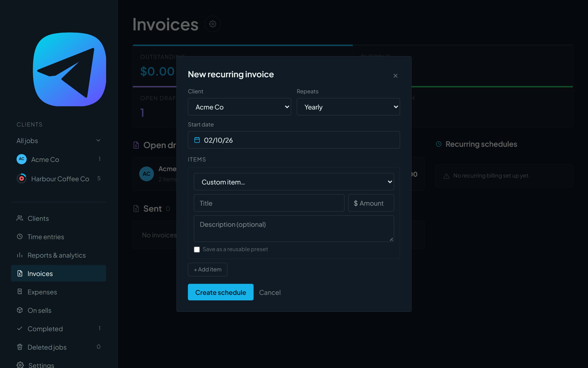The image size is (588, 368).
Task: Click the Harbour Coffee Co count 5
Action: (99, 178)
